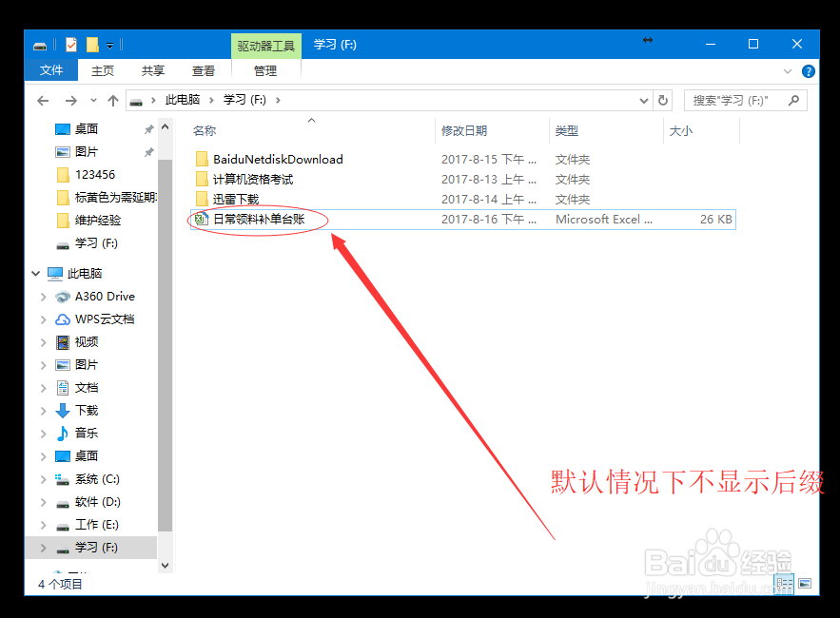The width and height of the screenshot is (840, 618).
Task: Expand the WPS云文档 node
Action: (x=44, y=319)
